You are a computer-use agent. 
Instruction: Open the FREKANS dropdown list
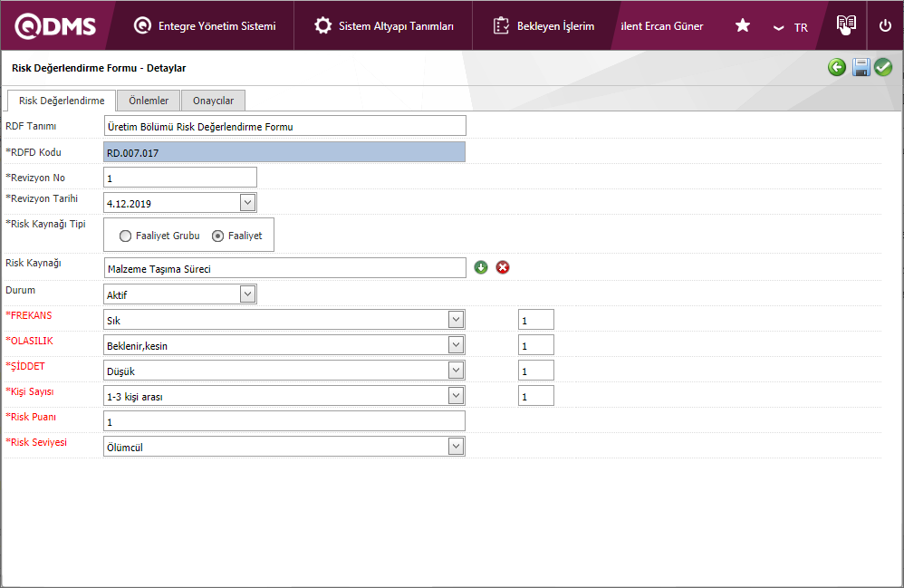pos(456,320)
